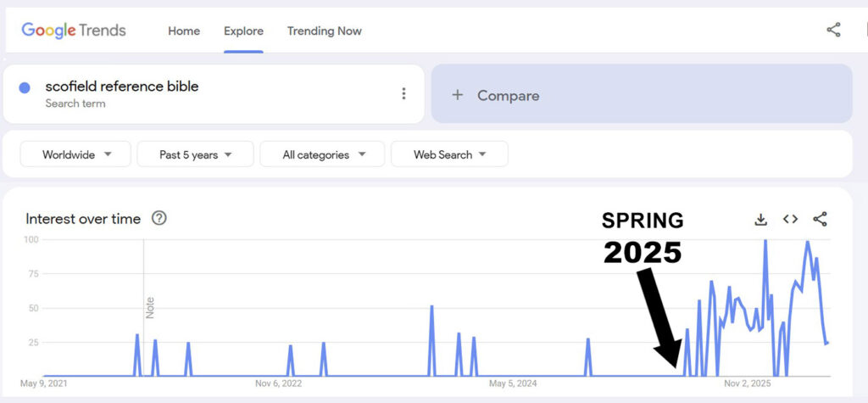Open the Home tab
Screen dimensions: 868x403
coord(184,31)
